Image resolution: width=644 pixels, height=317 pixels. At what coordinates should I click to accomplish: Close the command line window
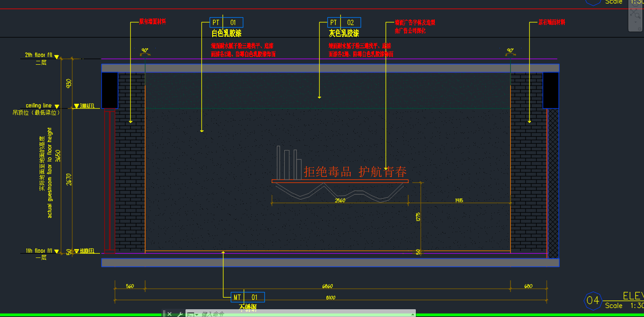point(170,314)
